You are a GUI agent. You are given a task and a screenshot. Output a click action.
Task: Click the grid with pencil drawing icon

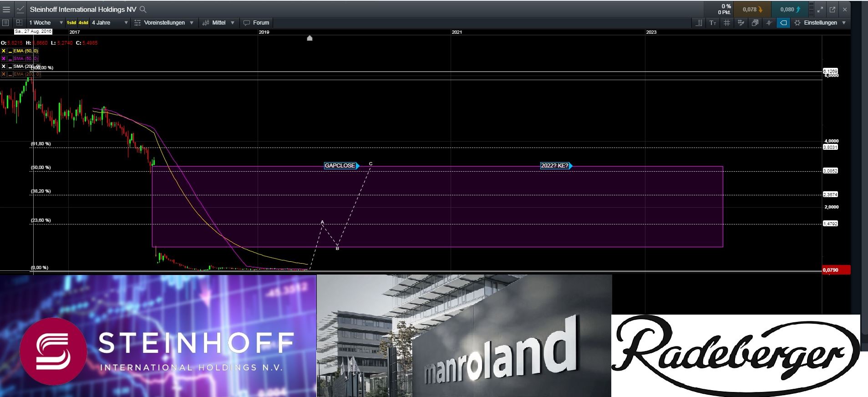741,23
